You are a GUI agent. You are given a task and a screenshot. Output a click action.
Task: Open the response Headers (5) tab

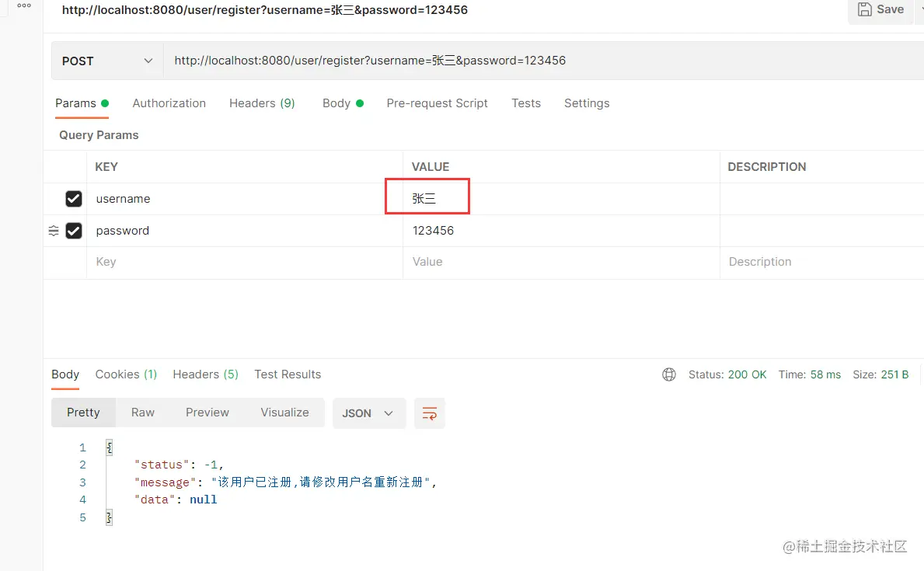[205, 374]
